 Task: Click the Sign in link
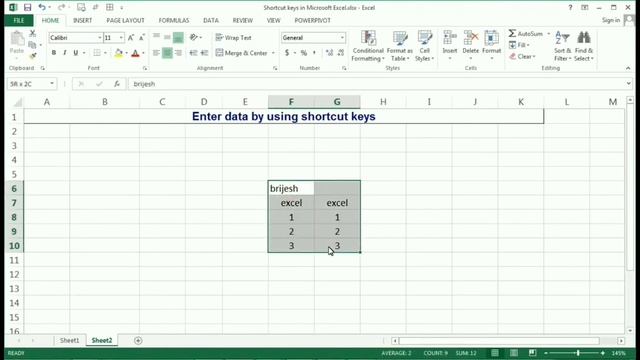pos(611,20)
